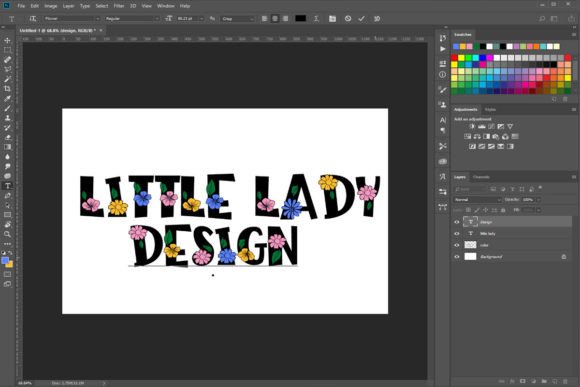Click the lock icon on background layer
The height and width of the screenshot is (387, 580).
coord(564,256)
